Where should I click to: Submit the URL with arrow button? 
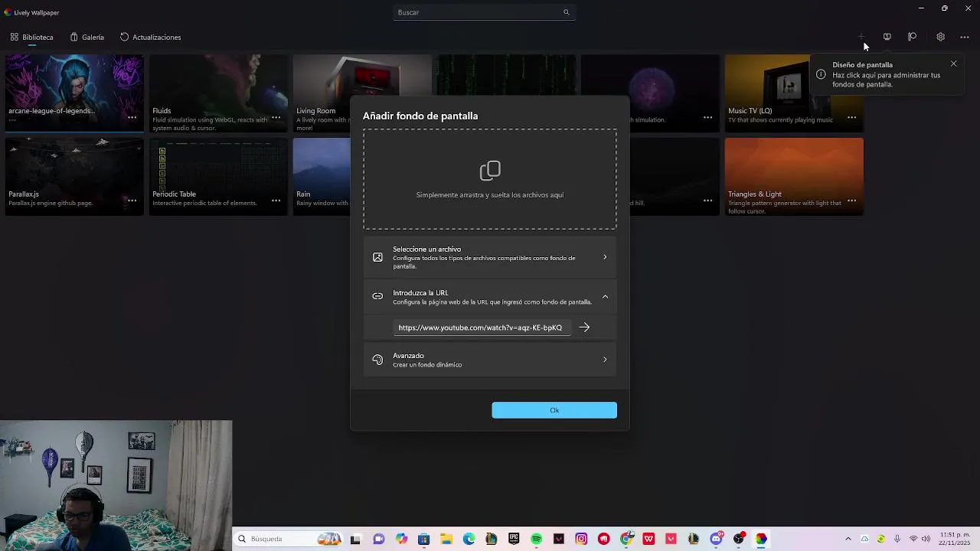pyautogui.click(x=584, y=328)
